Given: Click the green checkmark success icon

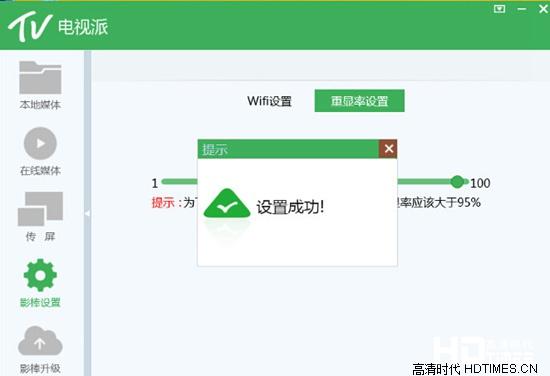Looking at the screenshot, I should click(x=227, y=203).
